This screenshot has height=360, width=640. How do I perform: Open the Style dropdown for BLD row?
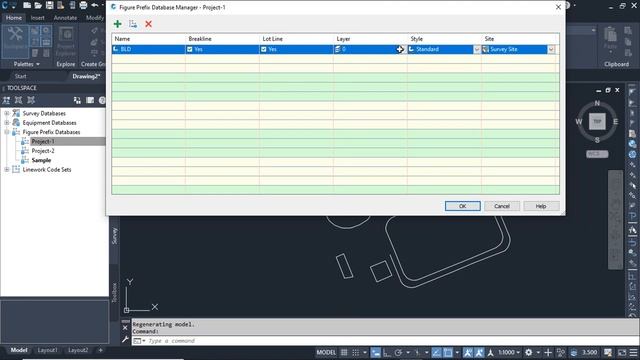pyautogui.click(x=477, y=49)
